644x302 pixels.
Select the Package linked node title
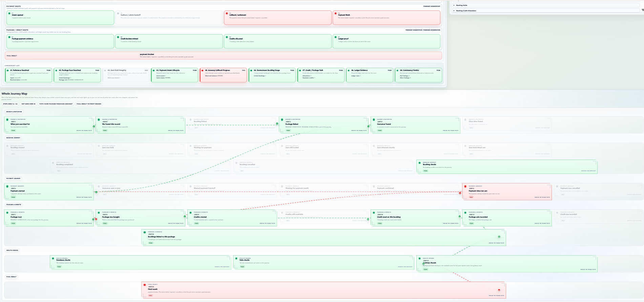coord(292,124)
